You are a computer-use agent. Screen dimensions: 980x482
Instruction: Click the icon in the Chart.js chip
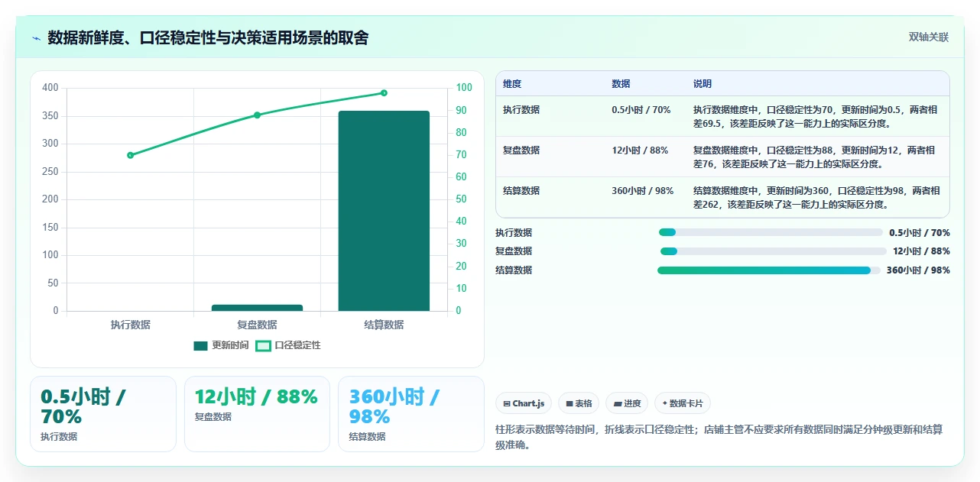point(507,403)
